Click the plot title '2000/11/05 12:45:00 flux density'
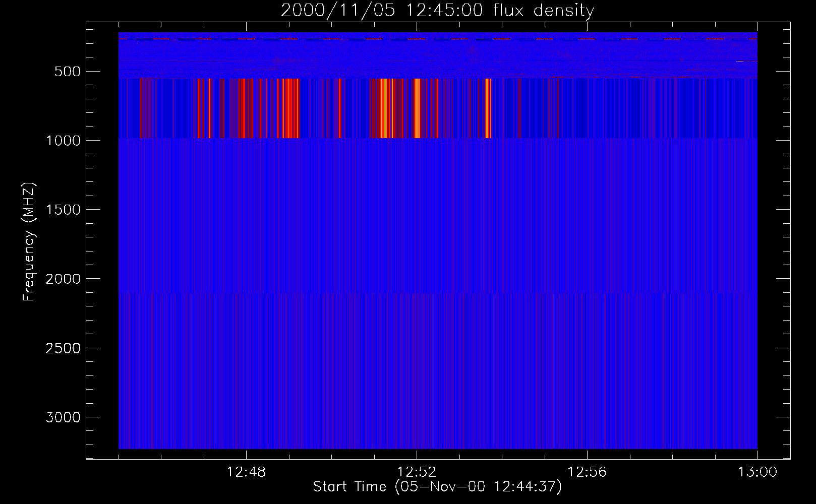816x504 pixels. (x=437, y=11)
